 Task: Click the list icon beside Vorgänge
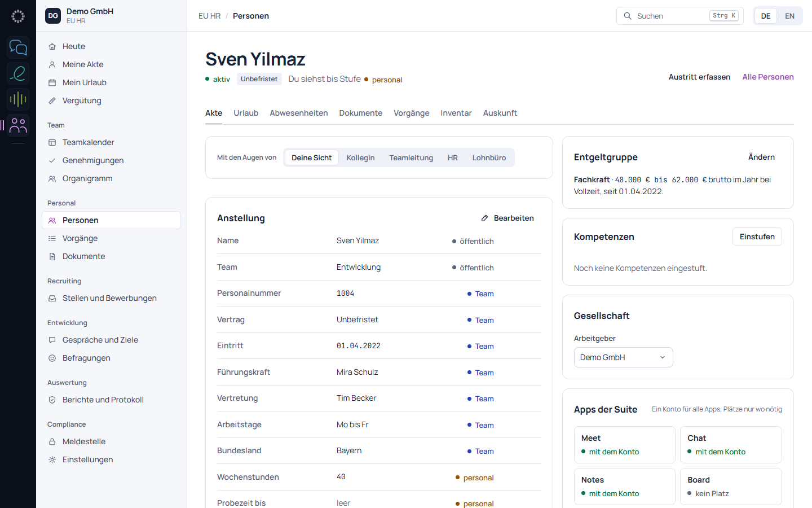pyautogui.click(x=52, y=239)
